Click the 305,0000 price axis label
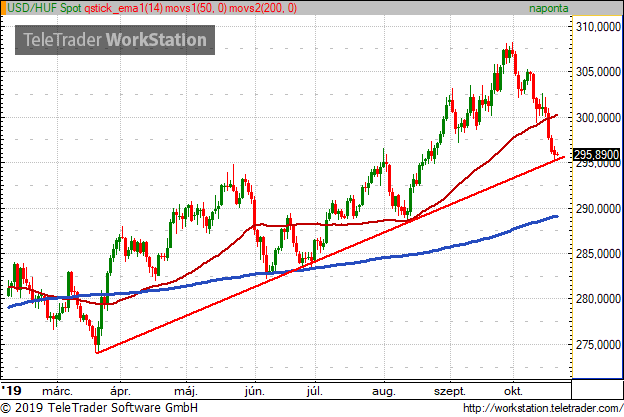Screen dimensions: 624x417 [x=598, y=72]
